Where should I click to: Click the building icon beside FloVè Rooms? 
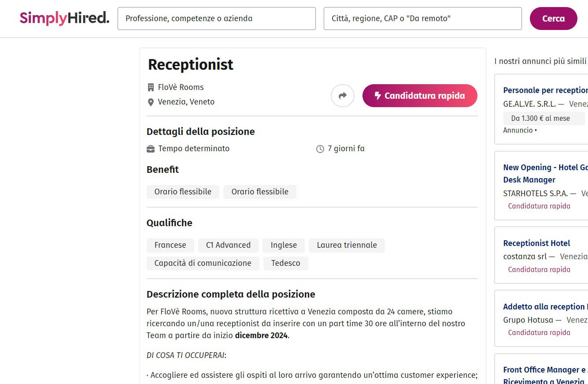151,87
